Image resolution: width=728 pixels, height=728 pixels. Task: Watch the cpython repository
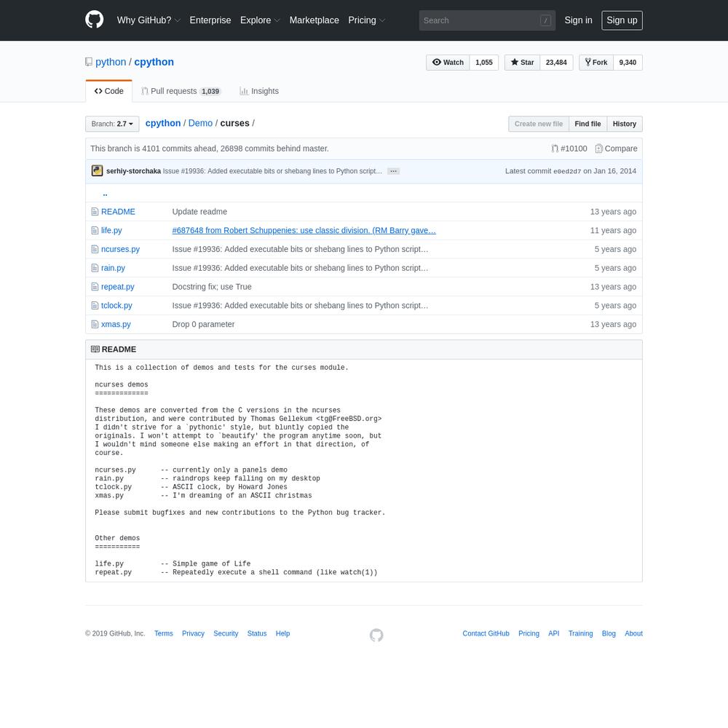(x=448, y=62)
